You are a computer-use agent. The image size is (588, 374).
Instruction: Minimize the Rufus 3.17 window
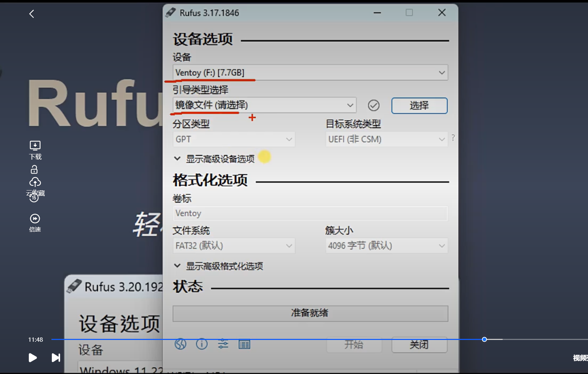point(377,13)
